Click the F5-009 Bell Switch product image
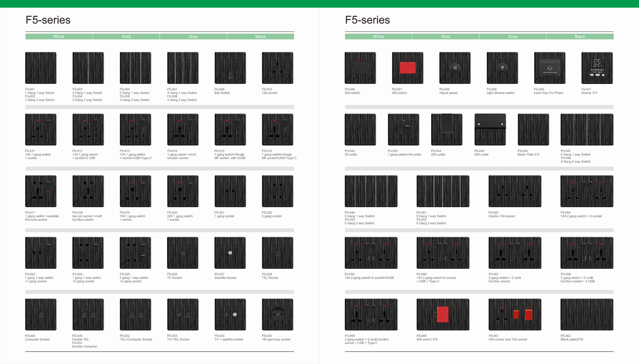The height and width of the screenshot is (364, 639). pyautogui.click(x=230, y=68)
